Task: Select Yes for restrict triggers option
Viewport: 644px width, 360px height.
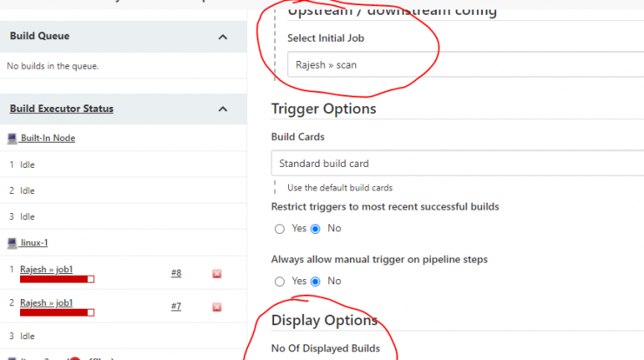Action: (x=279, y=229)
